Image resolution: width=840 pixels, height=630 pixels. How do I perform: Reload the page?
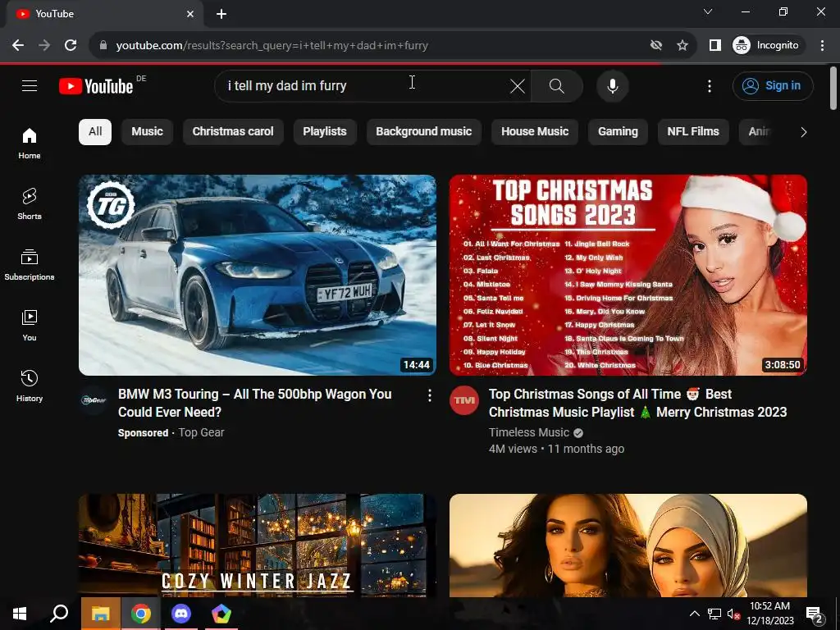click(71, 46)
